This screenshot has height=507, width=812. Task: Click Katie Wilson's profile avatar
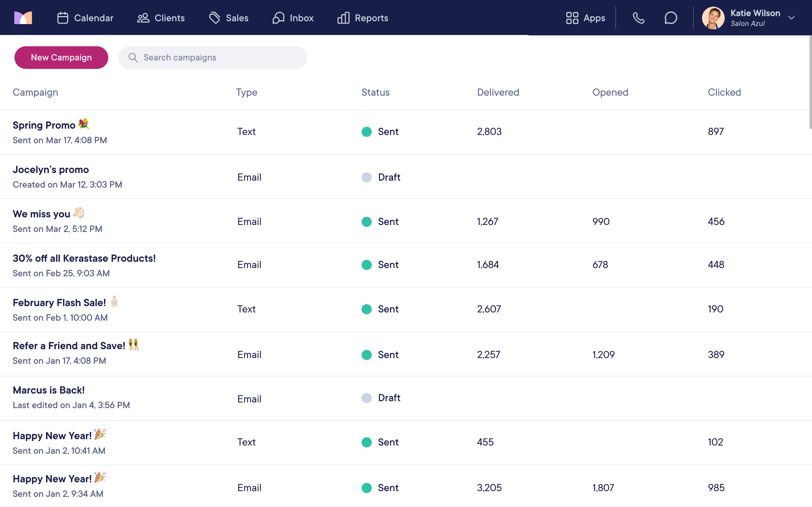tap(713, 18)
